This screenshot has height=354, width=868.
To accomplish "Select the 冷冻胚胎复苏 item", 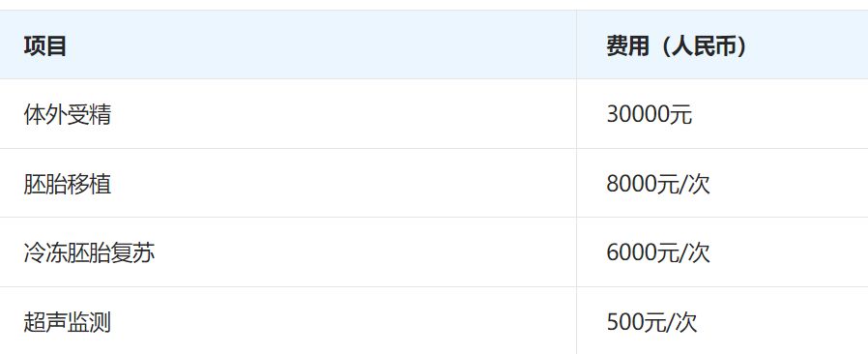I will (x=89, y=252).
